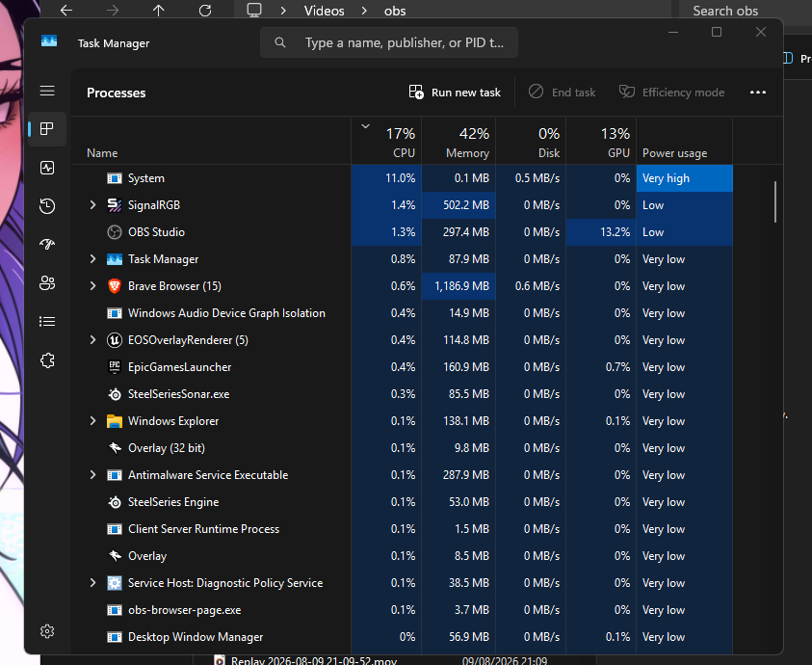This screenshot has width=812, height=665.
Task: Select the Windows Audio Device Graph Isolation row
Action: coord(403,313)
